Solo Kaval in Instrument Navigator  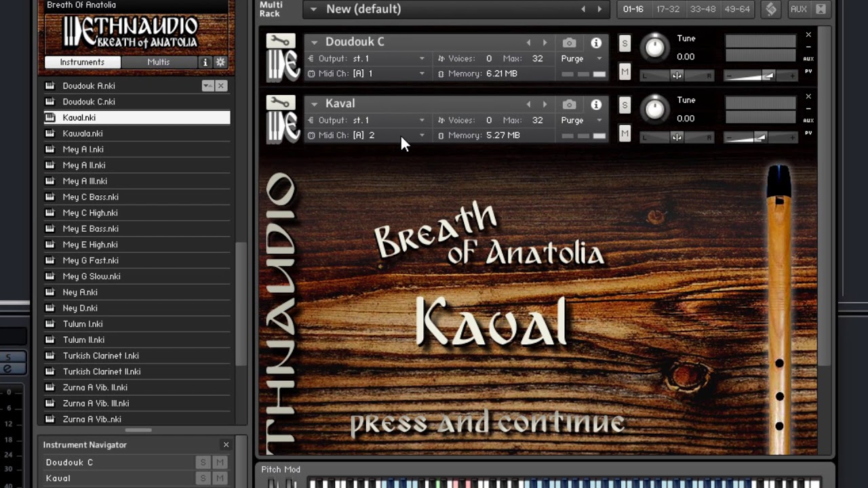[202, 478]
